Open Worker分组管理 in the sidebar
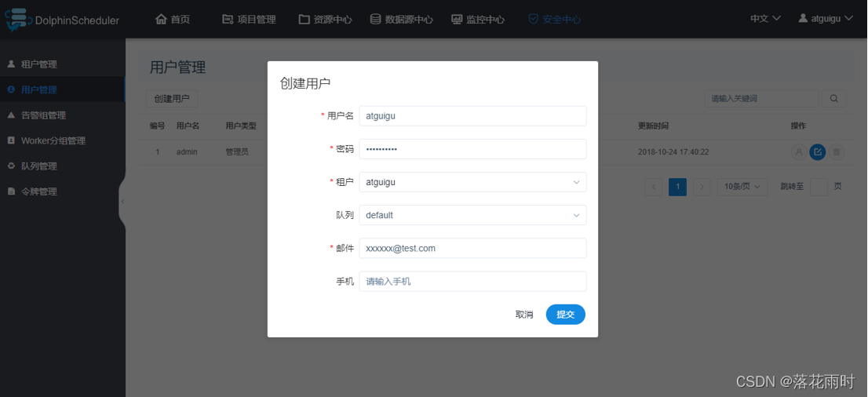 63,140
